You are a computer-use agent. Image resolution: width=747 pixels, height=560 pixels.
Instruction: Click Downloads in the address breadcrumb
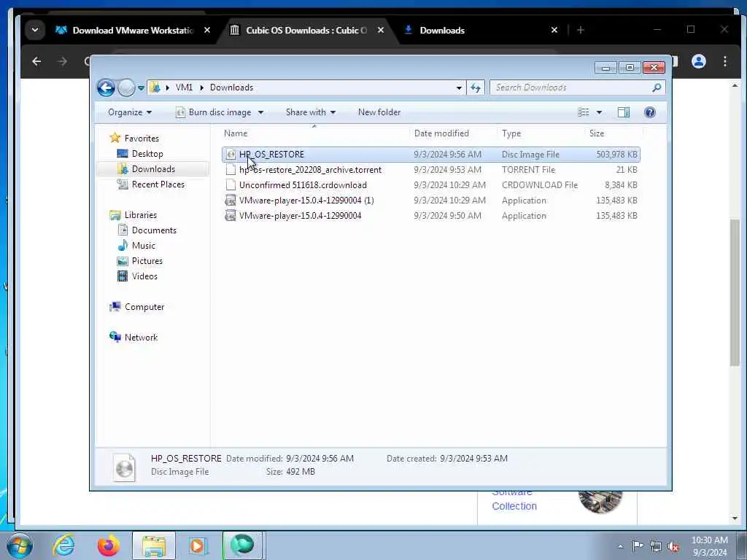click(231, 87)
